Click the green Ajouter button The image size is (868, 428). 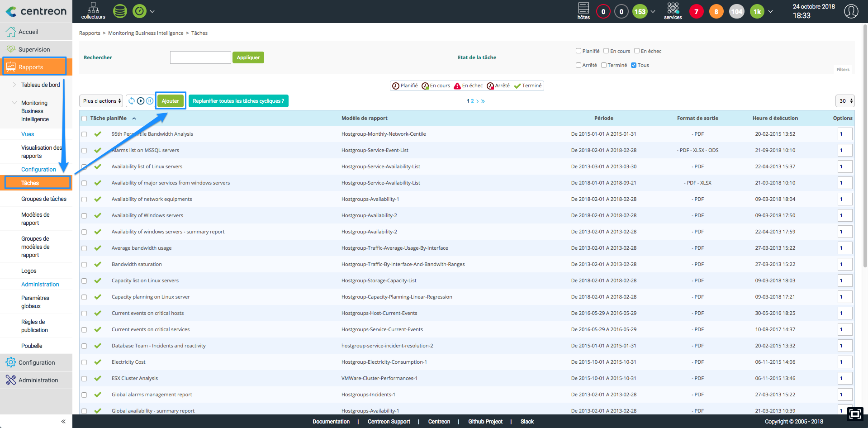[x=171, y=101]
